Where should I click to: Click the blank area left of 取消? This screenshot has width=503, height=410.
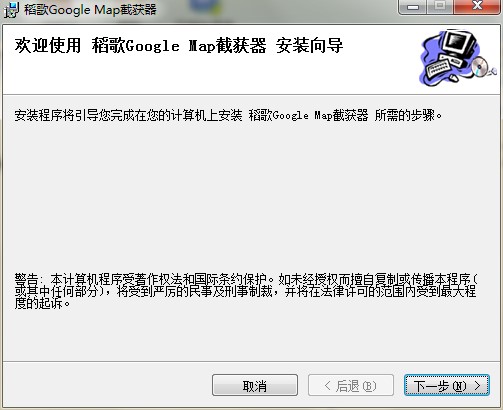(x=107, y=385)
